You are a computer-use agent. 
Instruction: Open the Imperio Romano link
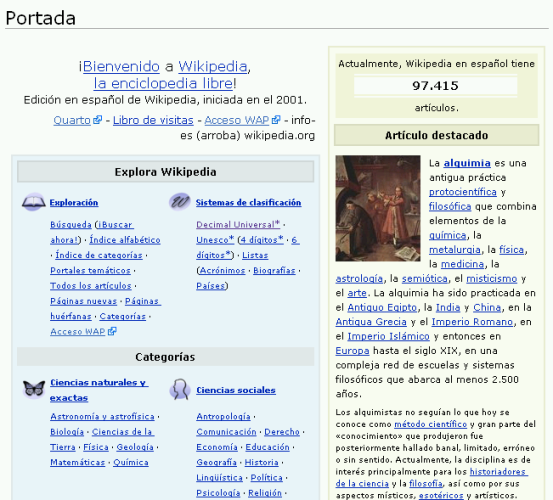pyautogui.click(x=472, y=322)
